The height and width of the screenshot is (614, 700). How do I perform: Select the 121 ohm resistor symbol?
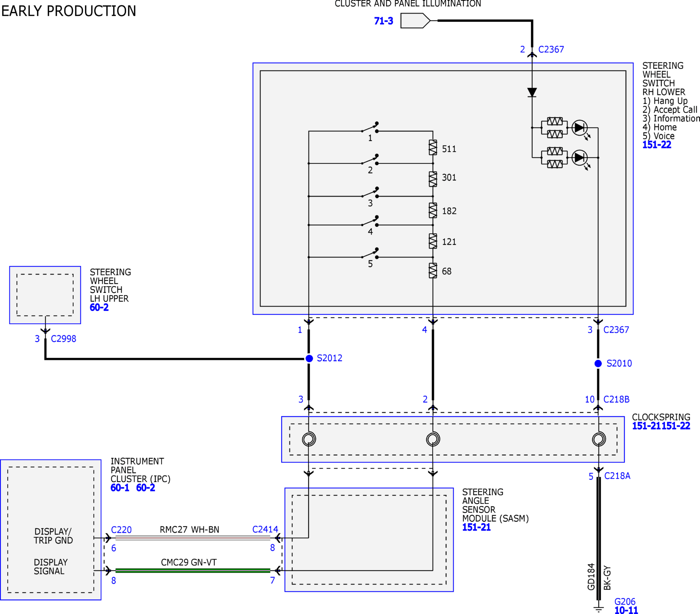[433, 241]
